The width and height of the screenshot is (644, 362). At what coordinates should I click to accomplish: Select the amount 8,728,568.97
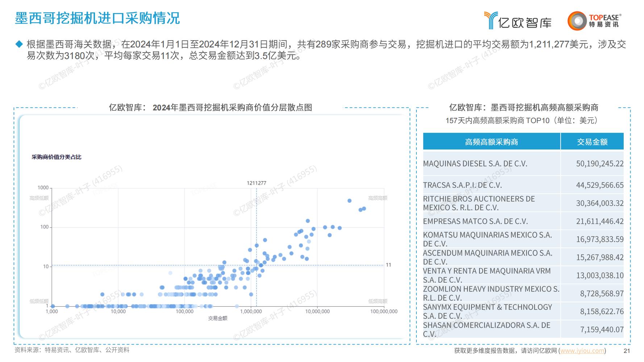(x=602, y=294)
